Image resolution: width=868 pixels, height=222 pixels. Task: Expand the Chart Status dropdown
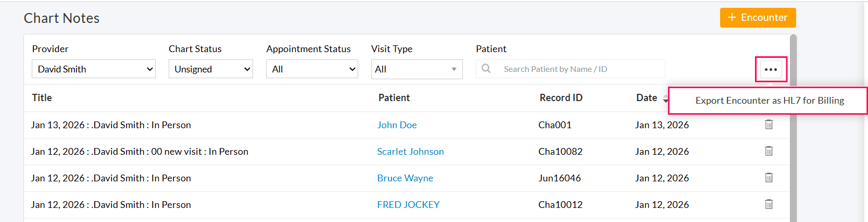[x=210, y=69]
